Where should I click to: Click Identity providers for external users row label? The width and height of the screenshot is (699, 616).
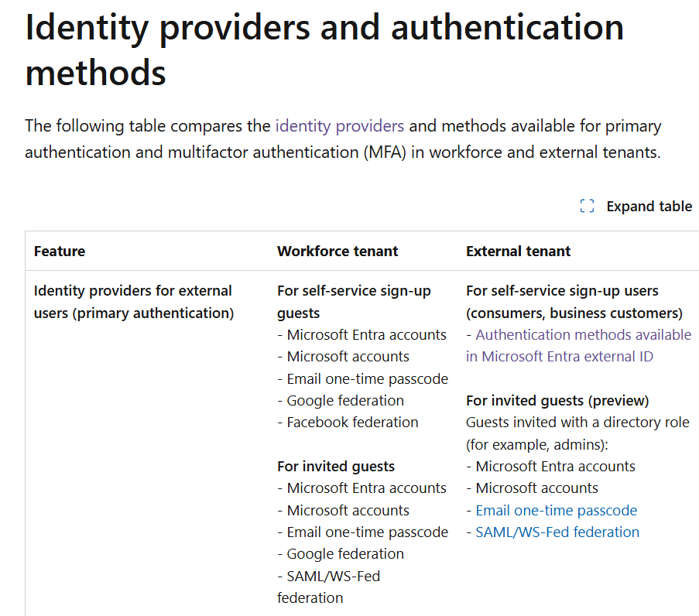click(x=134, y=302)
